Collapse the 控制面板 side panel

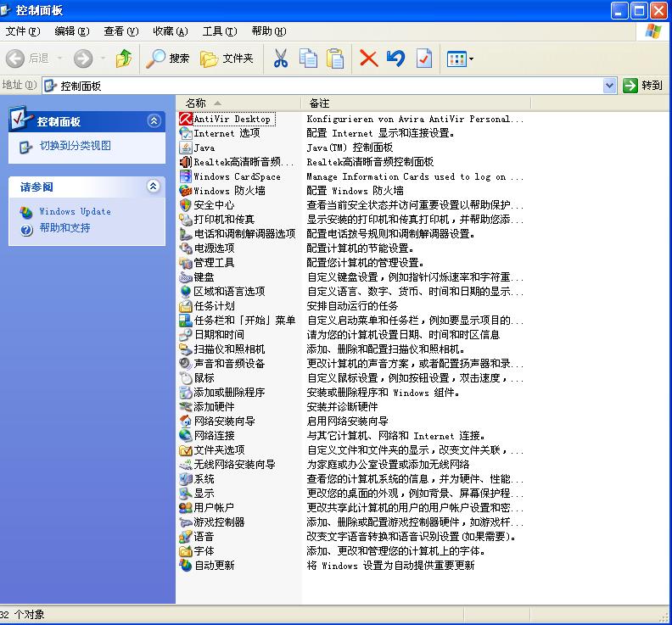click(x=154, y=121)
